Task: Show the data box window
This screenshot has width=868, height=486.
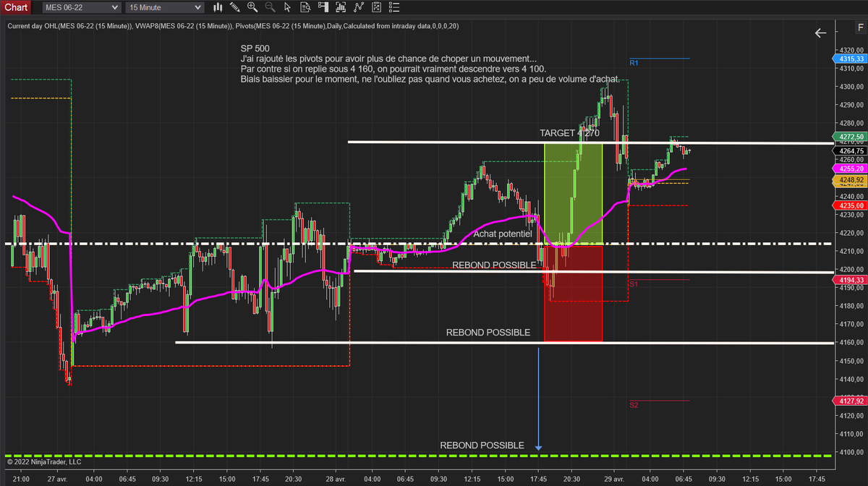Action: pyautogui.click(x=305, y=7)
